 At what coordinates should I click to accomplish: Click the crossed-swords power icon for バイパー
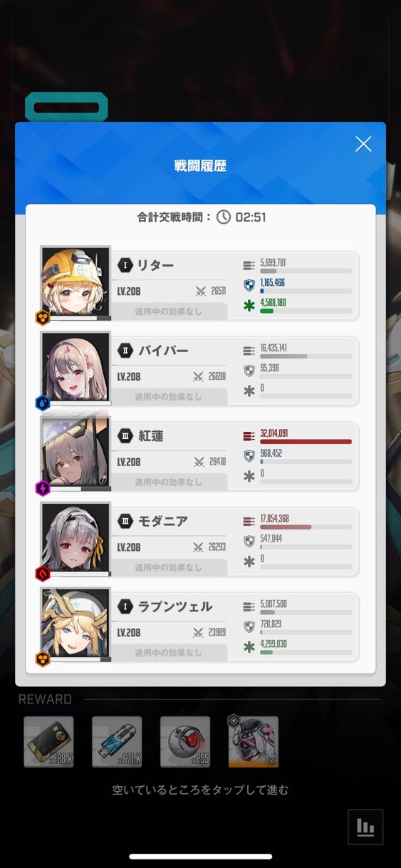coord(199,376)
